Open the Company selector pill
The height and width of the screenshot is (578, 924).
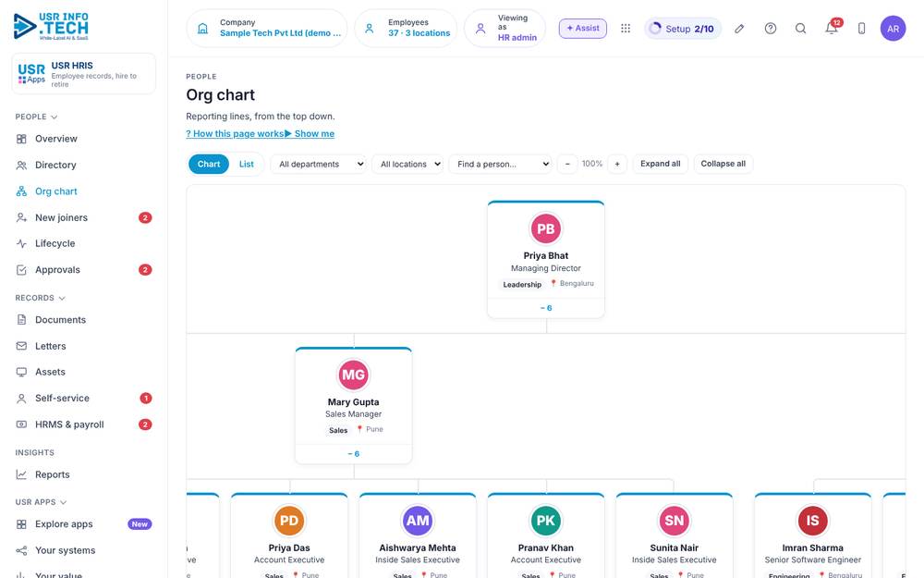pos(267,29)
